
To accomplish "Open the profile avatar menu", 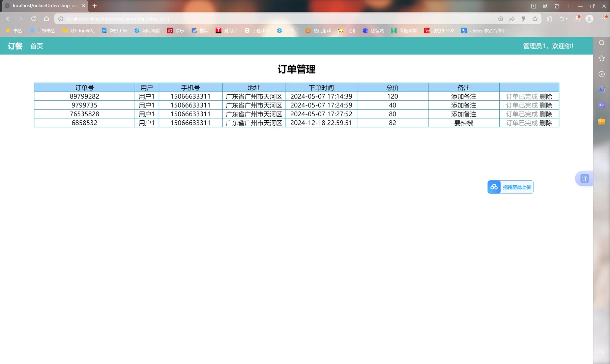I will pos(589,19).
